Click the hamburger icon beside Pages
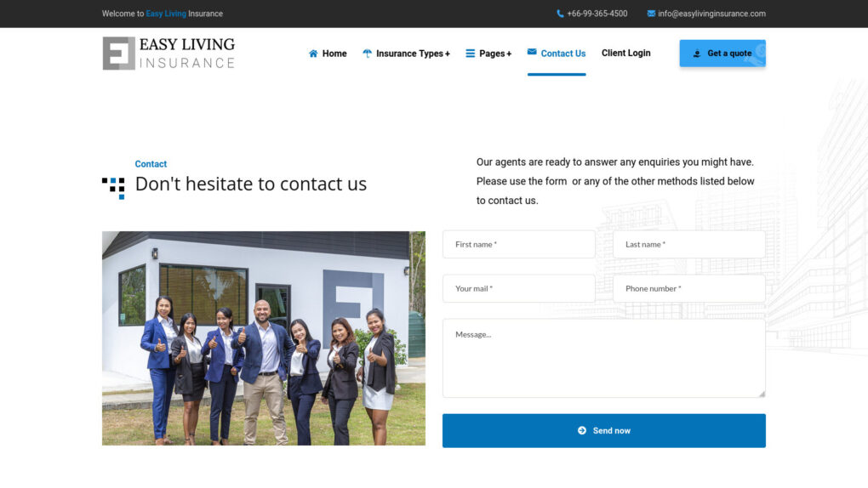This screenshot has height=488, width=868. [470, 54]
